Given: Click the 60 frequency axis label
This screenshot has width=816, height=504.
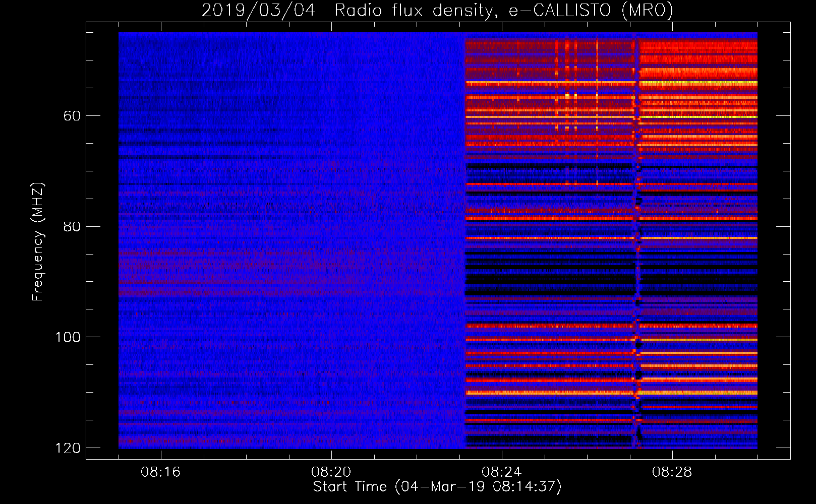Looking at the screenshot, I should coord(72,116).
